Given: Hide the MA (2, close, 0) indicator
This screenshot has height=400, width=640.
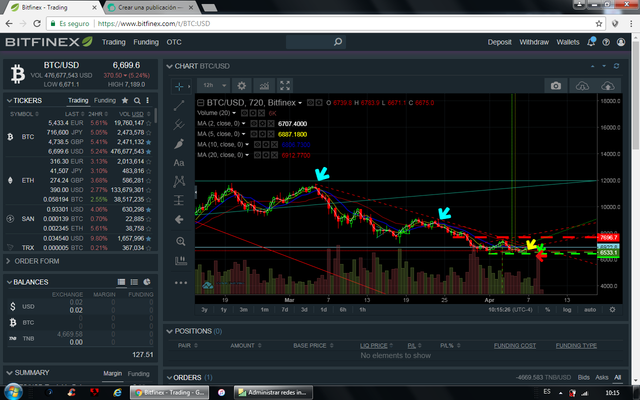Looking at the screenshot, I should pyautogui.click(x=254, y=124).
